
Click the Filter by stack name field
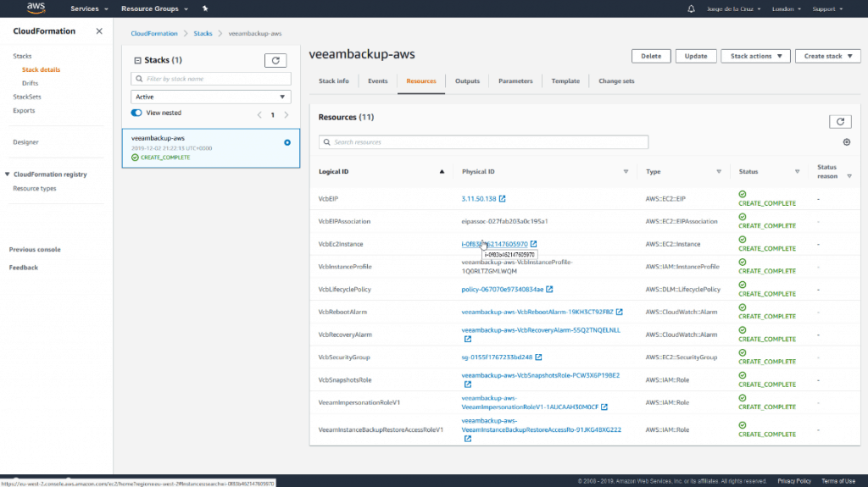pyautogui.click(x=211, y=79)
